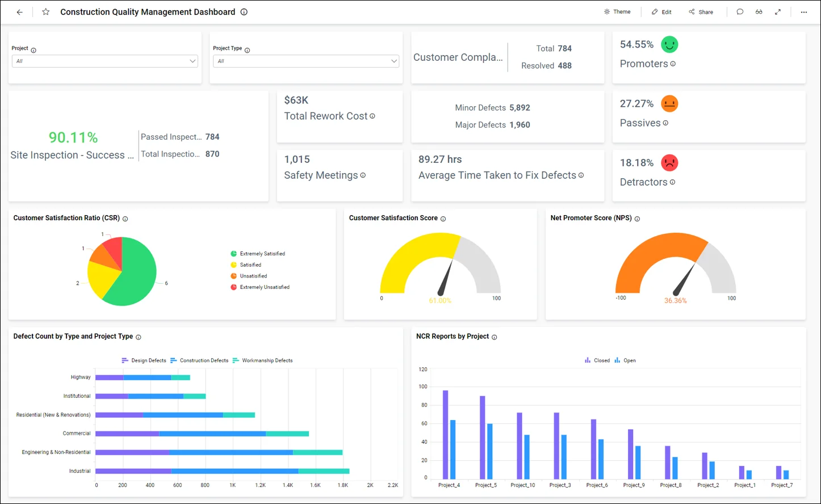Click the 89.27 hrs value
Screen dimensions: 821x504
[x=440, y=159]
